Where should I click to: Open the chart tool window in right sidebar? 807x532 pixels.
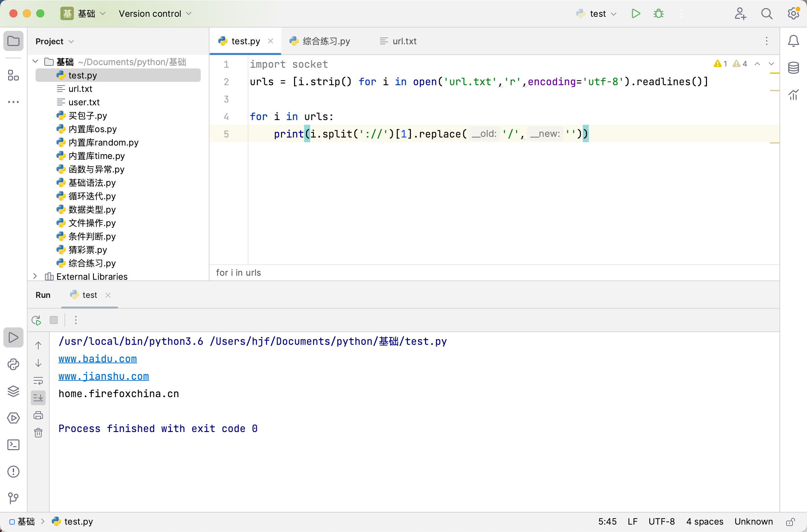(793, 95)
